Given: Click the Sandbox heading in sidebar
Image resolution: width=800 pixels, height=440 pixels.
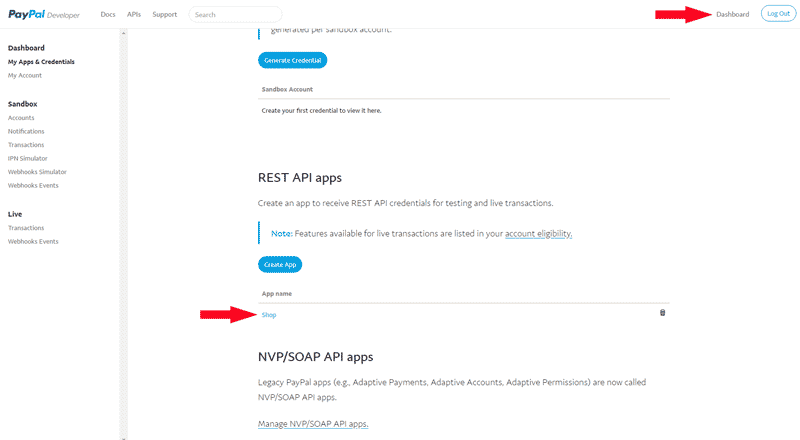Looking at the screenshot, I should [x=22, y=104].
